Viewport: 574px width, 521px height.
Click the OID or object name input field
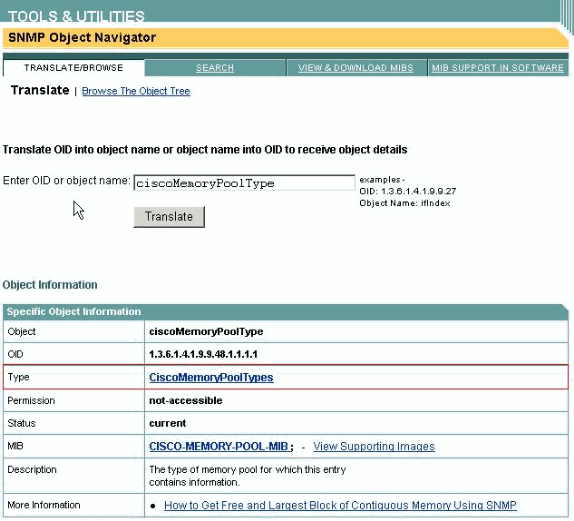click(x=244, y=183)
